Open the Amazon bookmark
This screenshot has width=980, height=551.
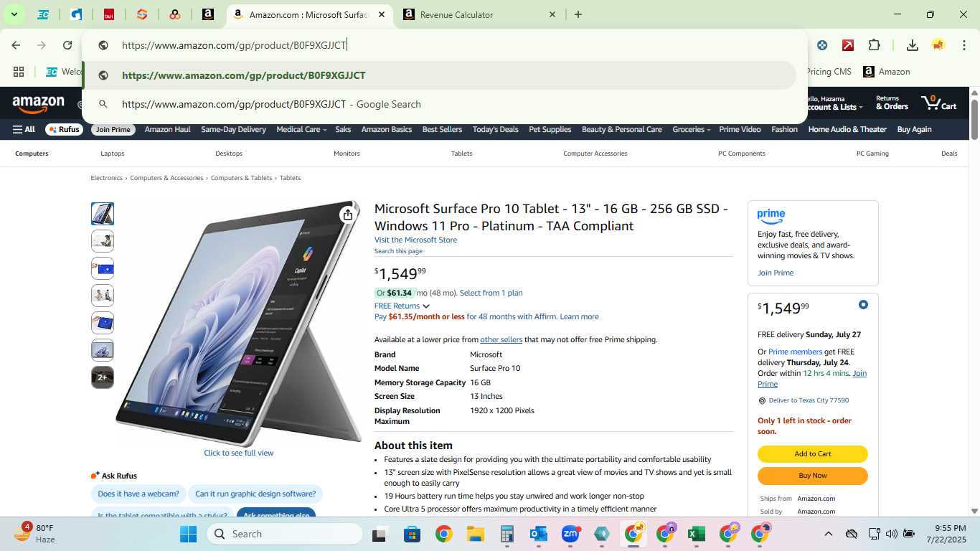887,72
